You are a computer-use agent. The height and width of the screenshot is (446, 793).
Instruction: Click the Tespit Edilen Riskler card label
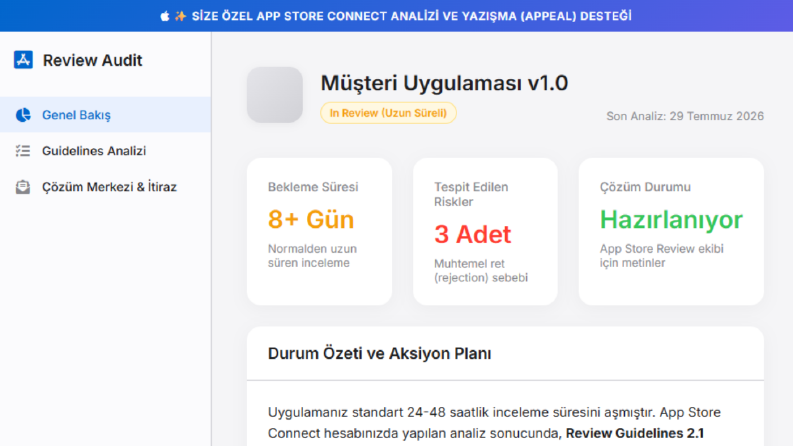click(x=471, y=194)
